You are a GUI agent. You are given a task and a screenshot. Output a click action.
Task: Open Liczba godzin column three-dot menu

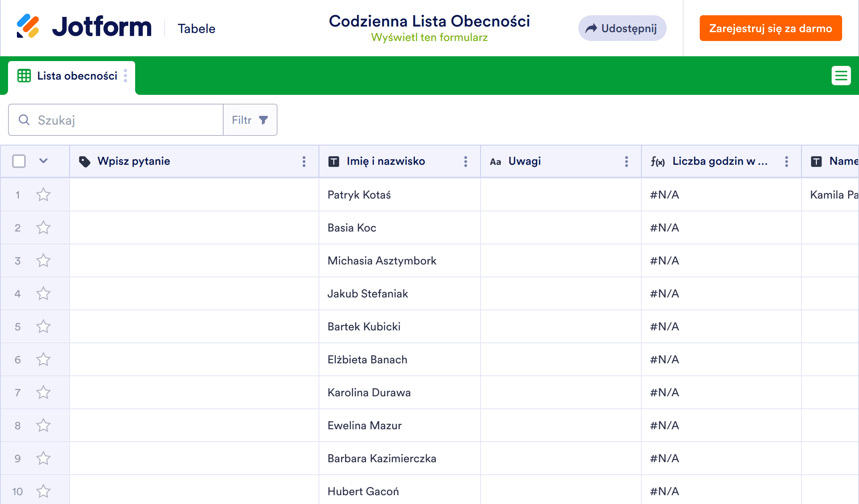click(787, 162)
